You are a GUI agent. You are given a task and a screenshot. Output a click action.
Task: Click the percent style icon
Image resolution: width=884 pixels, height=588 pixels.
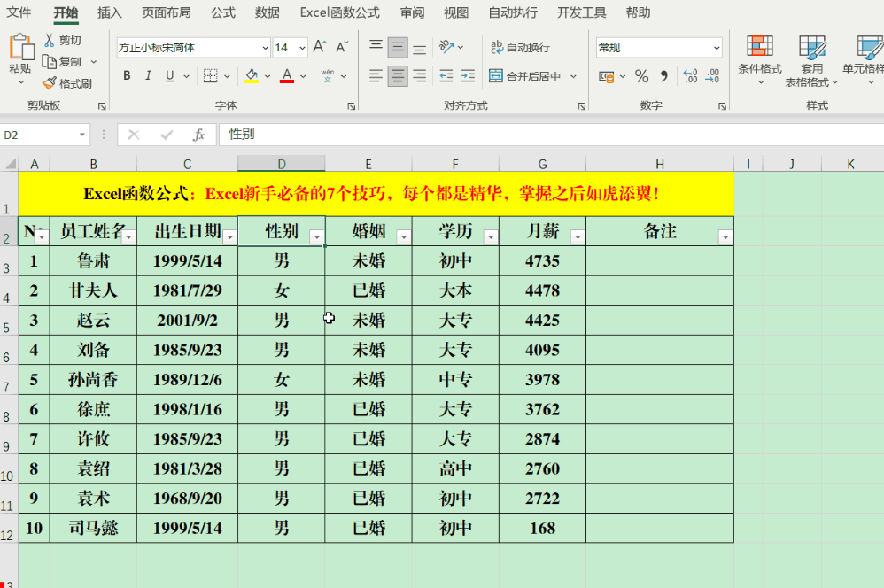[x=641, y=76]
